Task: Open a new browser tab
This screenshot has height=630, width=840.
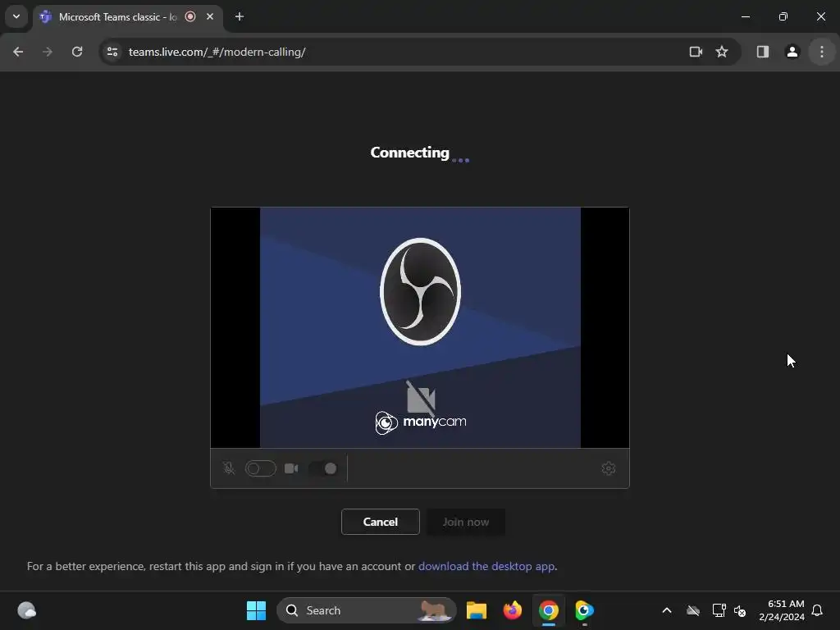Action: tap(240, 16)
